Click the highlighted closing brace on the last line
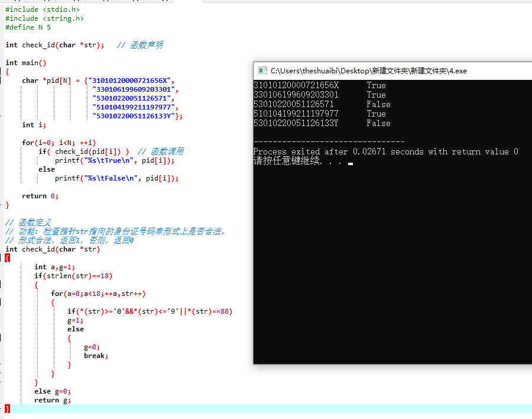The image size is (532, 419). [8, 409]
